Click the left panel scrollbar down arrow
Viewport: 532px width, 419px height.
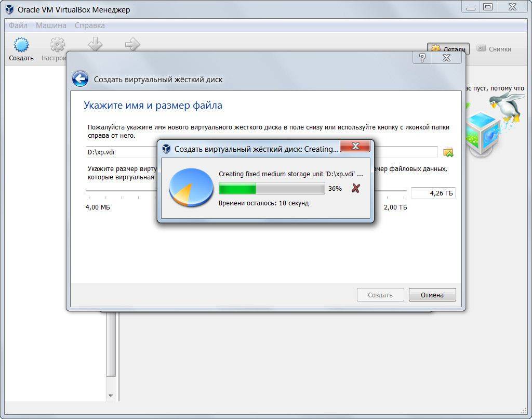pos(110,396)
